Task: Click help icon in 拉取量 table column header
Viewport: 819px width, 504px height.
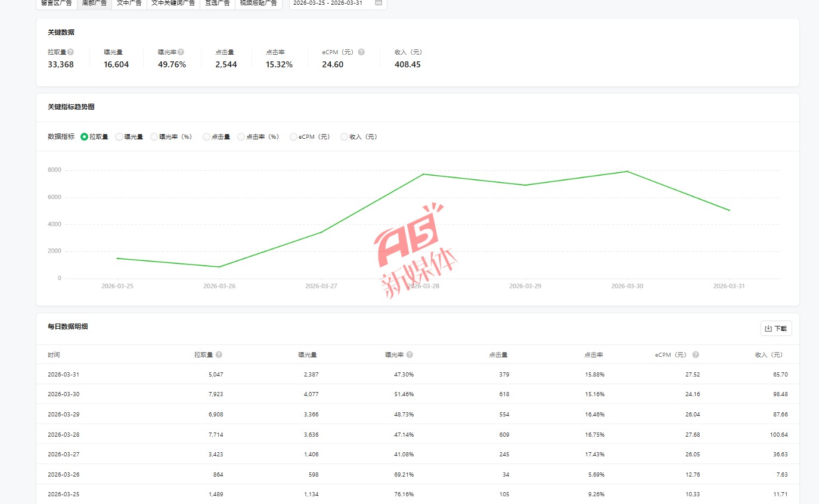Action: tap(219, 355)
